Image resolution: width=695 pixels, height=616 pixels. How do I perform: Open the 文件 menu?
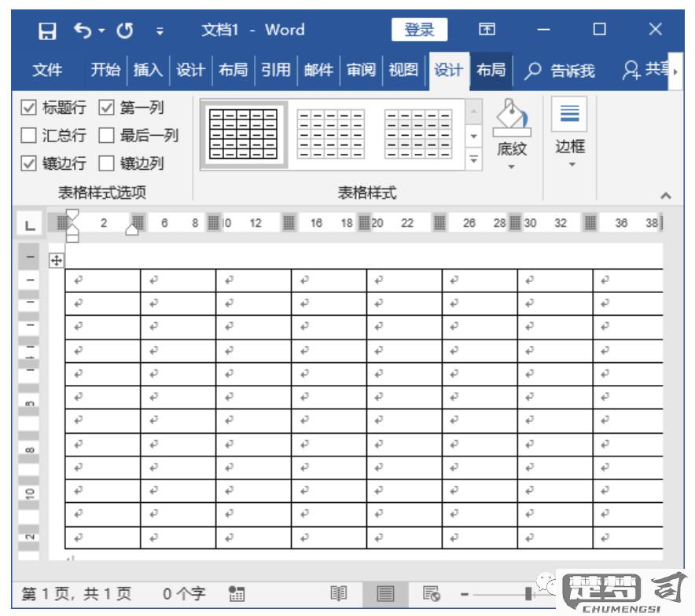click(x=47, y=70)
